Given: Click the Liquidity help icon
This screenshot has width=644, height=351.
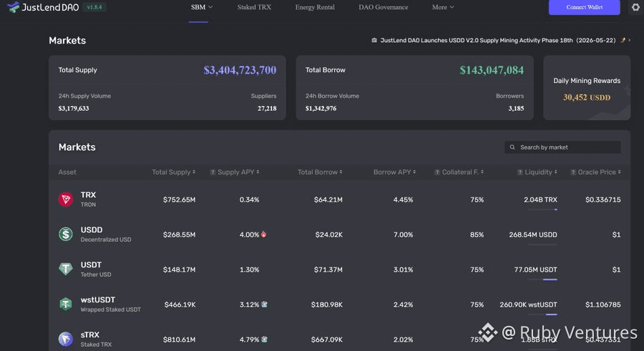Looking at the screenshot, I should pyautogui.click(x=520, y=172).
